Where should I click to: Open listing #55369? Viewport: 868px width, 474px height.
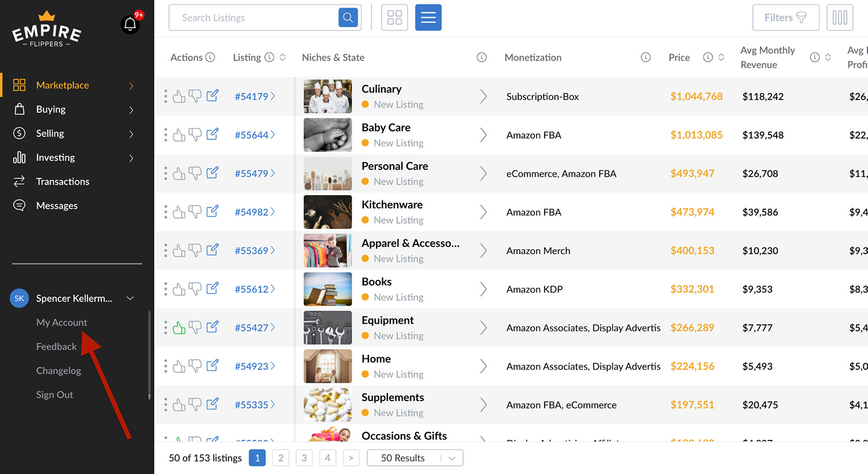pos(254,250)
